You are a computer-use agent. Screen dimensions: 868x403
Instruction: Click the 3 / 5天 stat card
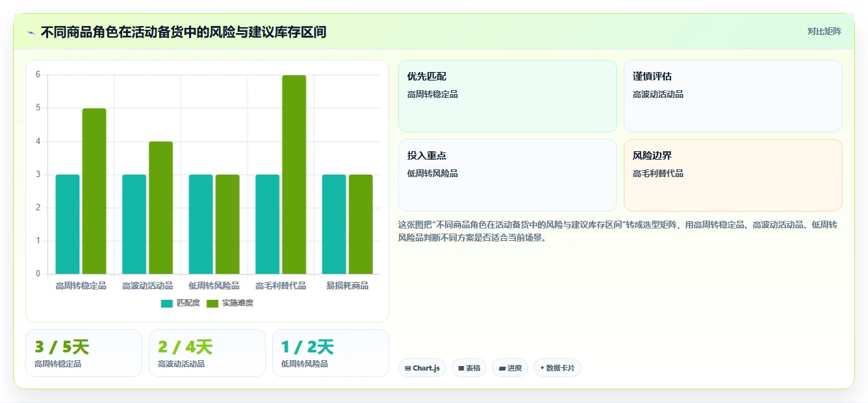click(x=84, y=353)
